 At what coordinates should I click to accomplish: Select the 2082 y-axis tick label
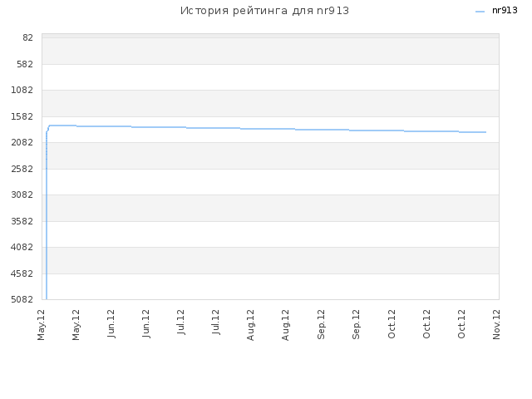tap(22, 142)
